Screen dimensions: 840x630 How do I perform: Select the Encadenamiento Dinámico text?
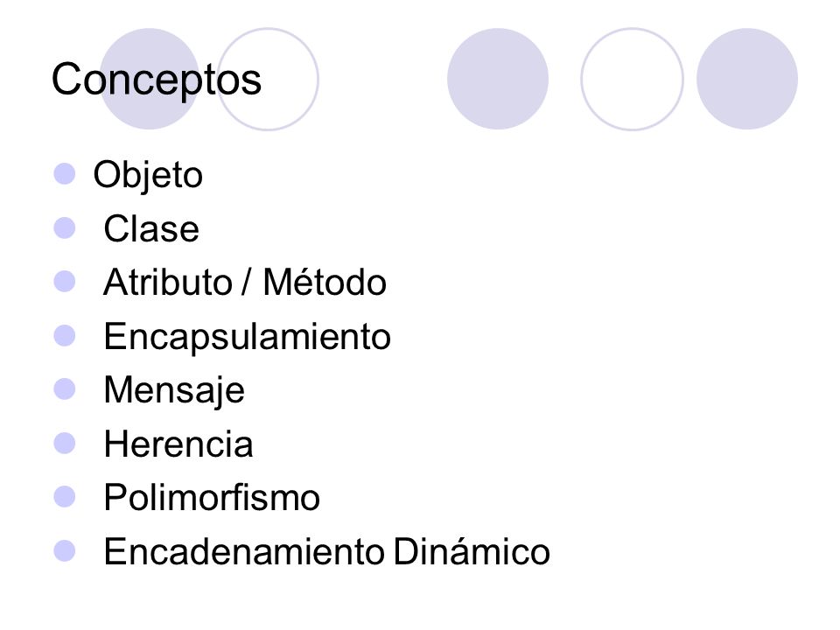tap(326, 551)
